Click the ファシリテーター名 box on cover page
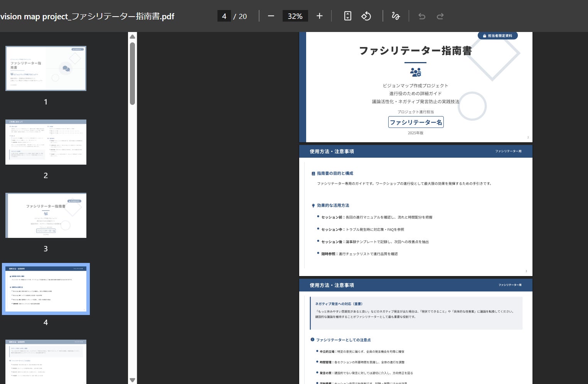This screenshot has width=588, height=384. point(416,122)
